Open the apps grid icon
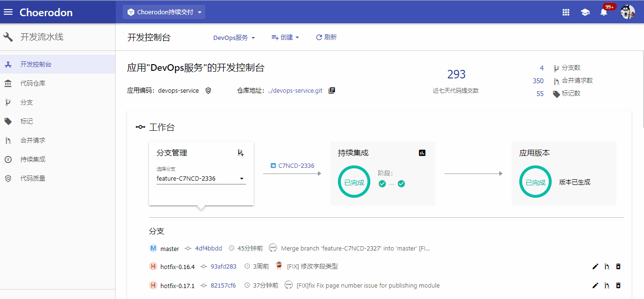This screenshot has height=299, width=644. [566, 12]
